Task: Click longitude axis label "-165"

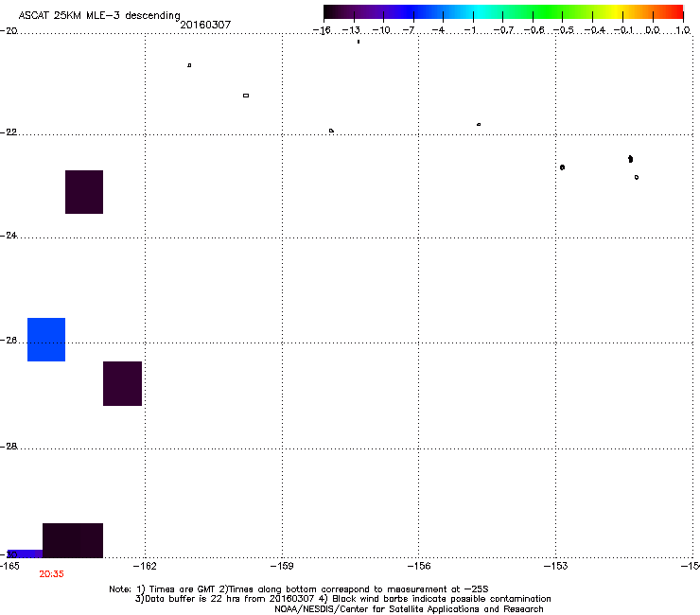Action: coord(9,566)
